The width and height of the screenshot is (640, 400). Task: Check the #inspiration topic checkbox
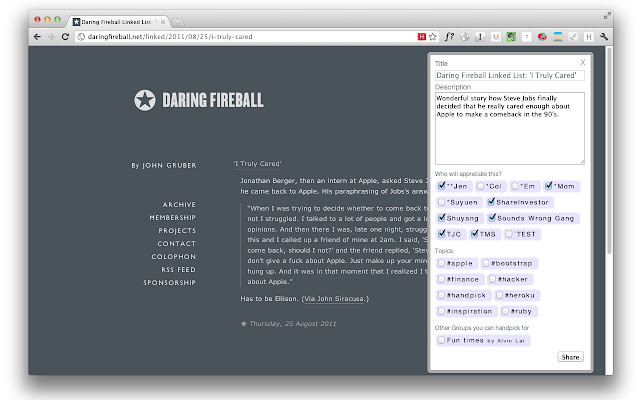tap(441, 311)
